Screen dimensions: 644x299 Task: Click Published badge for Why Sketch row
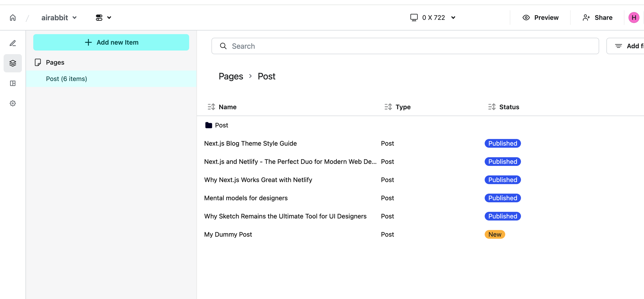503,216
